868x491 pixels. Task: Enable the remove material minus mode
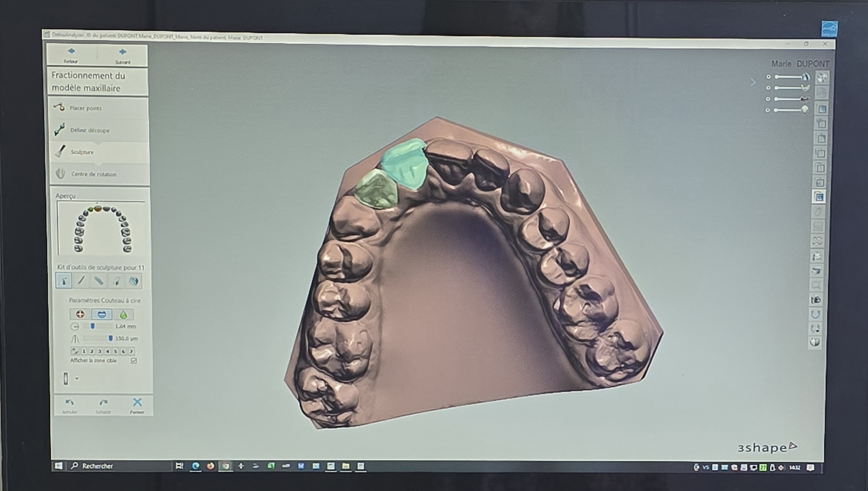coord(102,314)
